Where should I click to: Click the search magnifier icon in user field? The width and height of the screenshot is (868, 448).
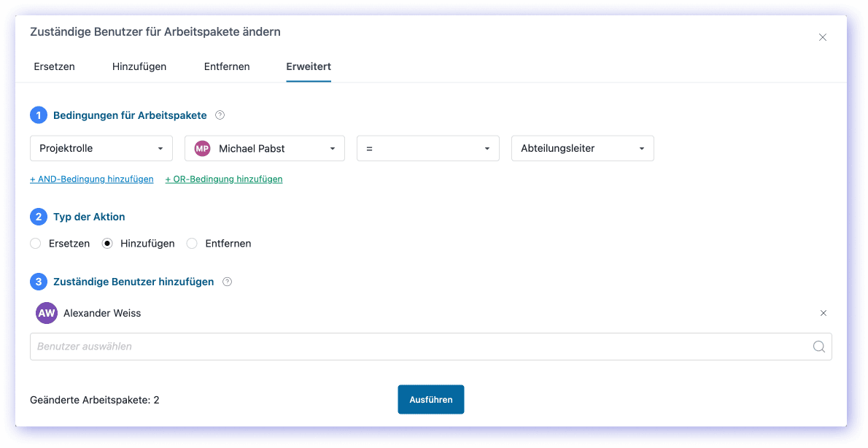point(819,347)
